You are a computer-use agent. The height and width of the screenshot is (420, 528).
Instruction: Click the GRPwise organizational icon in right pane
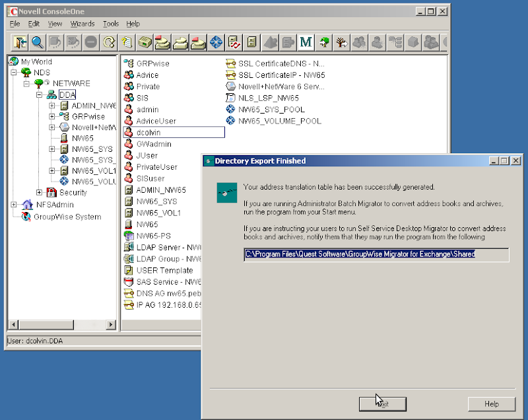[x=129, y=63]
